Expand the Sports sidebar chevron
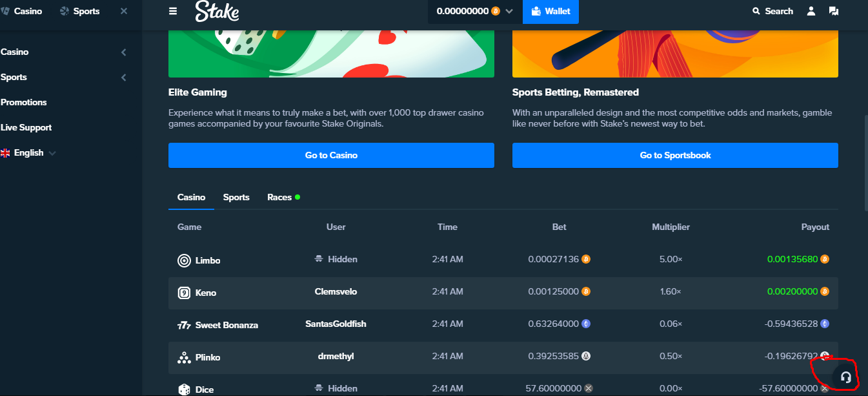 (124, 78)
